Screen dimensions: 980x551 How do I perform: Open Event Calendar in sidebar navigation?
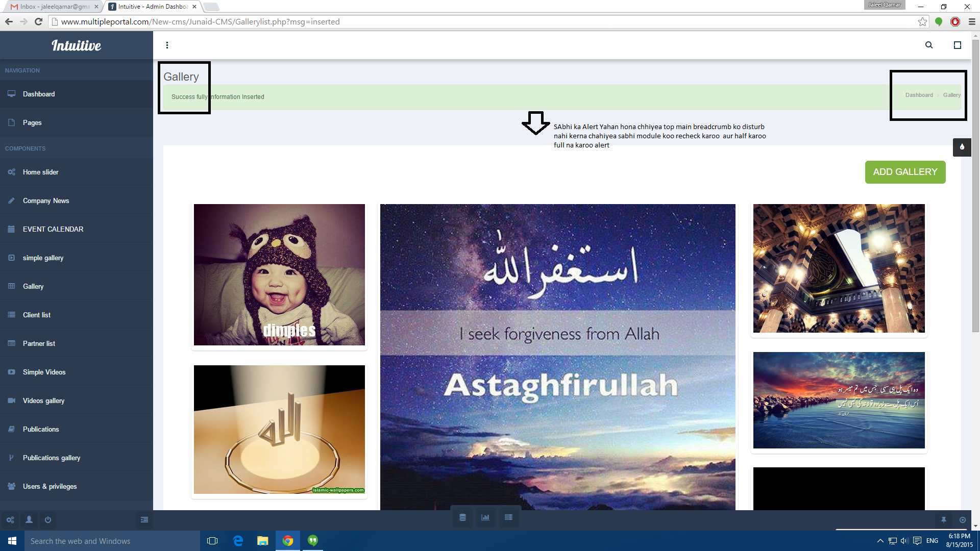point(53,229)
